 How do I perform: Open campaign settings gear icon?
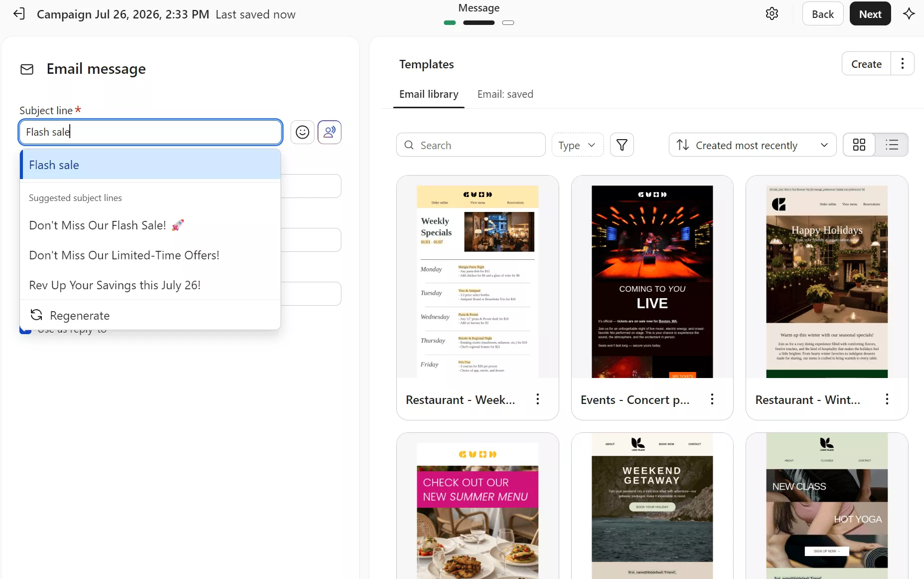pos(772,14)
